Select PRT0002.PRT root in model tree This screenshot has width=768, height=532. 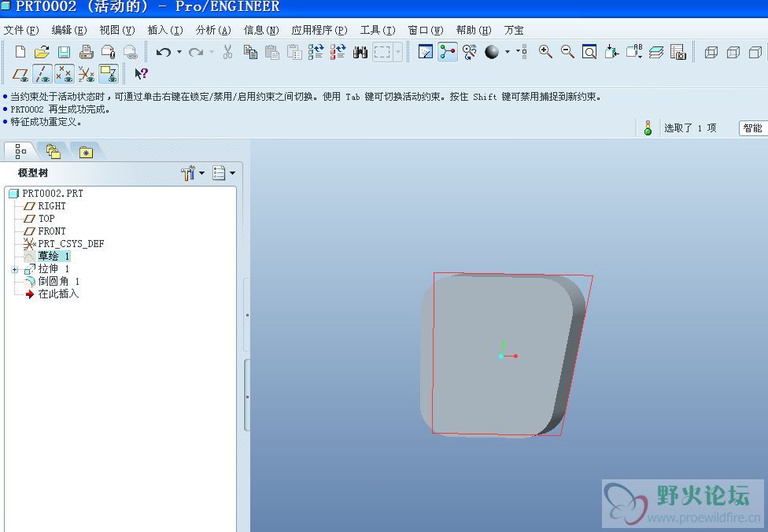point(53,194)
